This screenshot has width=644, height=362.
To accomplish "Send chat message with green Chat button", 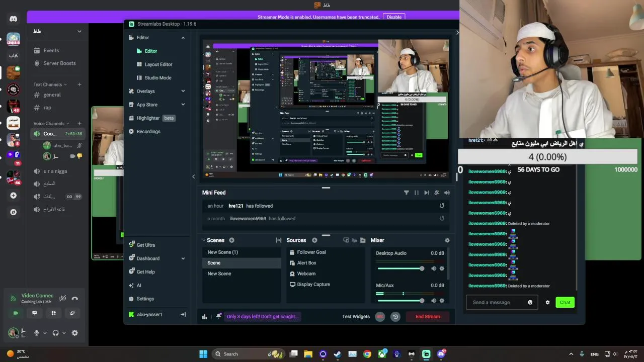I will tap(565, 303).
